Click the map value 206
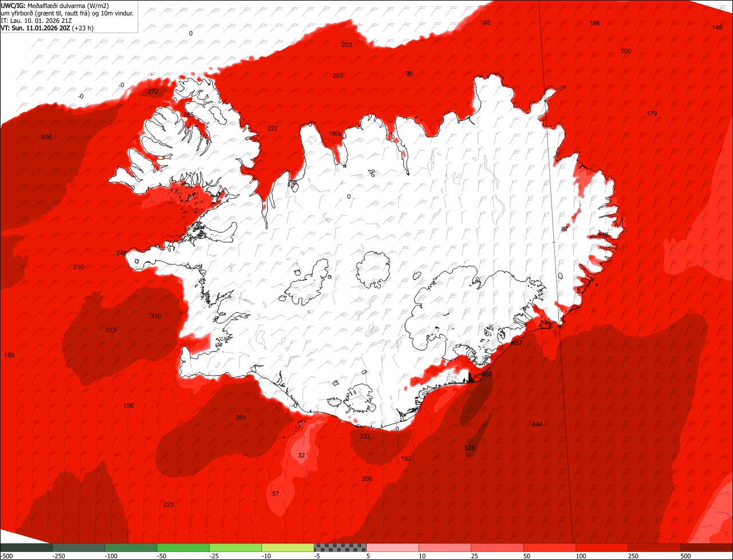This screenshot has width=733, height=560. point(367,479)
